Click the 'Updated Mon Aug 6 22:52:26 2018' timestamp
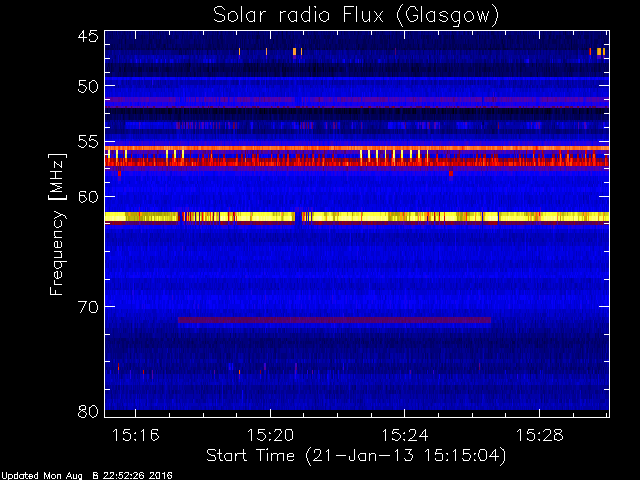Screen dimensions: 640x480 pyautogui.click(x=87, y=476)
